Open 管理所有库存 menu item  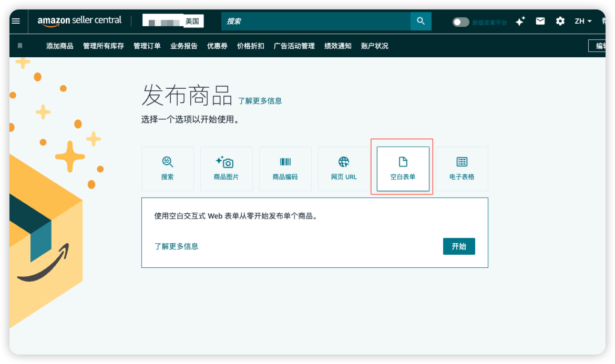coord(104,46)
